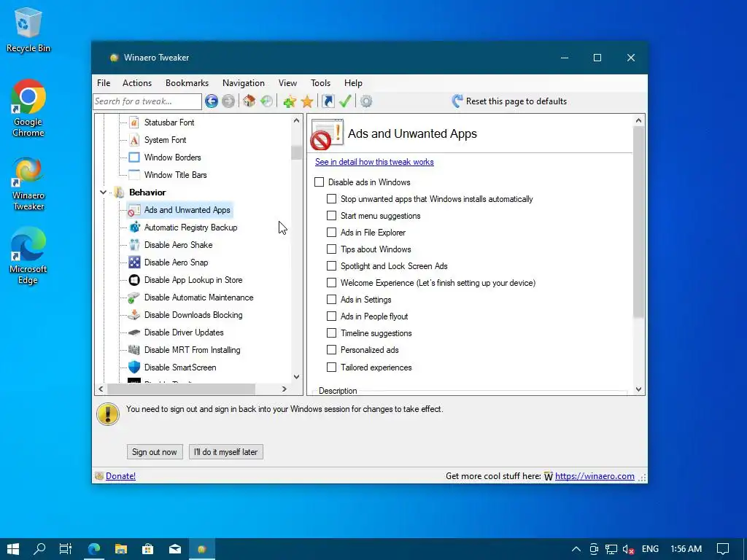Open the Recycle Bin desktop icon
This screenshot has height=560, width=747.
28,29
